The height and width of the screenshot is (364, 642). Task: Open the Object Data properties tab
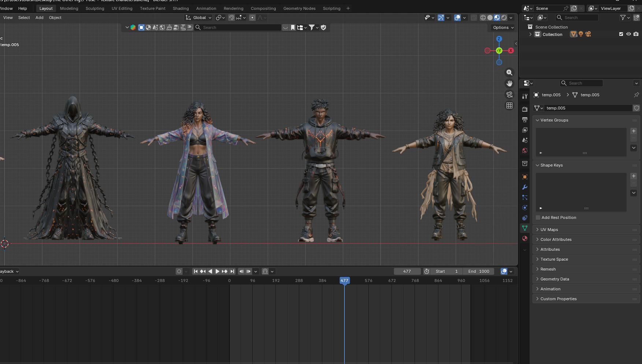525,228
